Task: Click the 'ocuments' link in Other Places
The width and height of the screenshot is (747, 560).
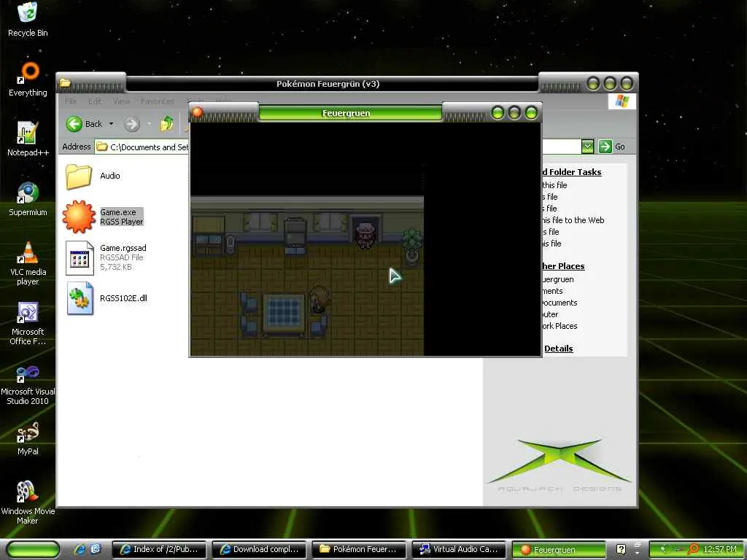Action: pos(560,303)
